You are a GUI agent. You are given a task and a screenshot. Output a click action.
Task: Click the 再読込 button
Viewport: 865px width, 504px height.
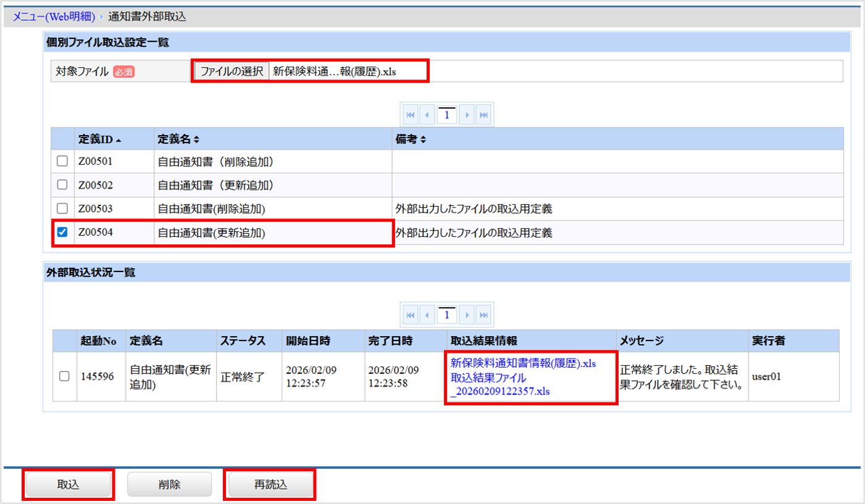[x=270, y=485]
